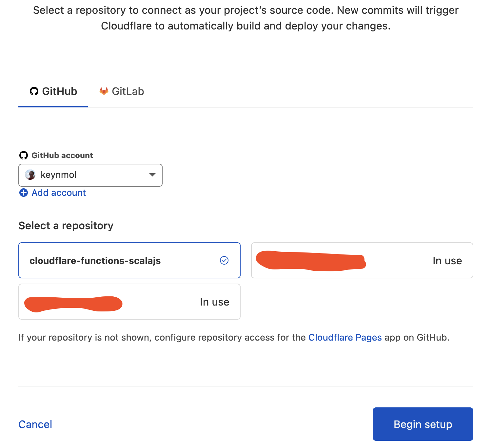Click the In use label on the bottom card

click(214, 302)
